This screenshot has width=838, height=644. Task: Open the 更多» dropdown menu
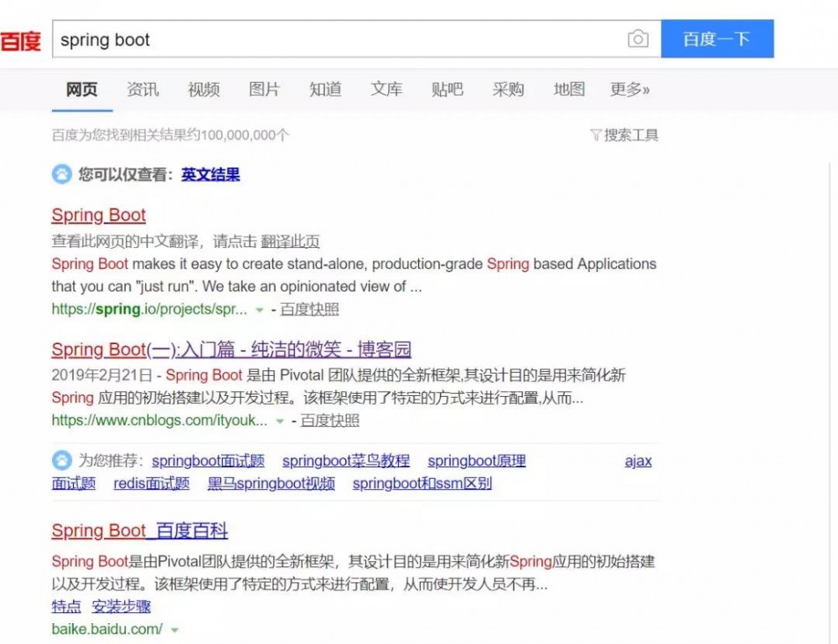click(x=628, y=90)
